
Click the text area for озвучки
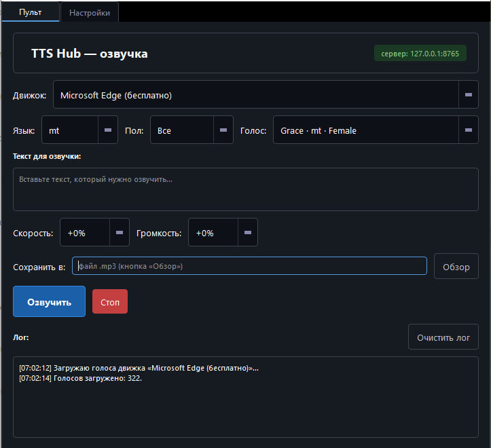(246, 189)
